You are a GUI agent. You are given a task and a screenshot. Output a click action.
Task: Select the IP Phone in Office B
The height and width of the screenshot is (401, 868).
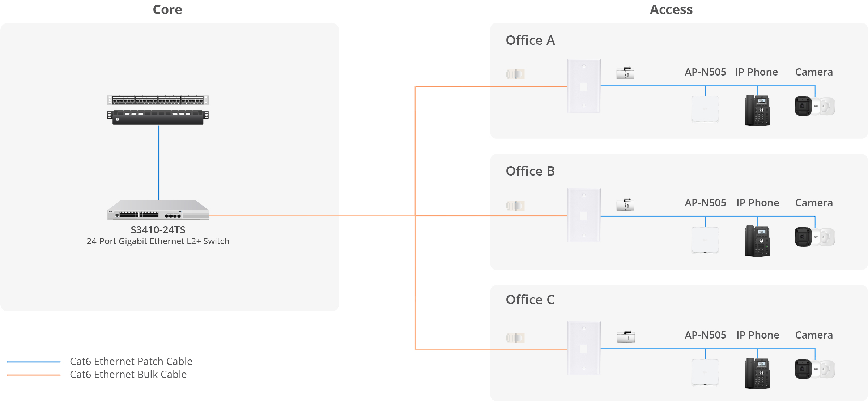(757, 241)
